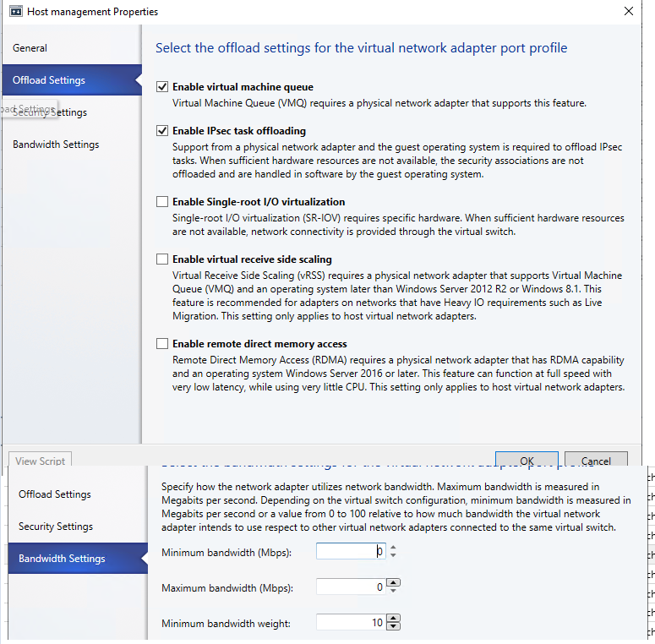Click the View Script button
Screen dimensions: 655x644
[x=40, y=460]
